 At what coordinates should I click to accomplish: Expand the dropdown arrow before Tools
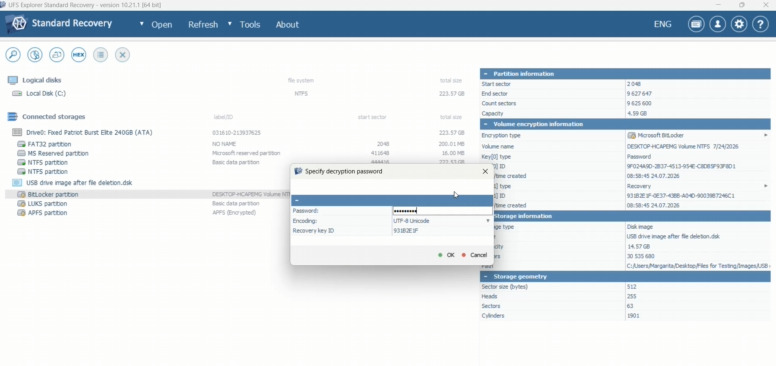click(x=230, y=23)
